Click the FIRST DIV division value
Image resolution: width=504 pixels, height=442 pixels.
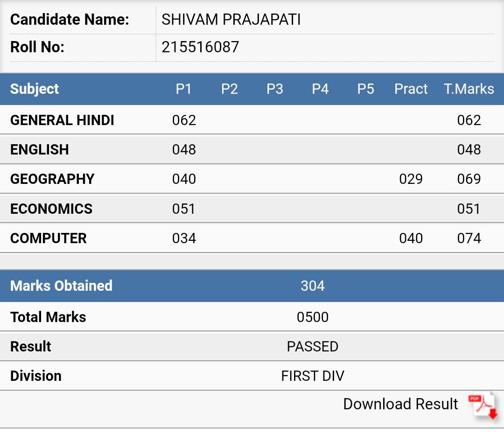pyautogui.click(x=312, y=376)
